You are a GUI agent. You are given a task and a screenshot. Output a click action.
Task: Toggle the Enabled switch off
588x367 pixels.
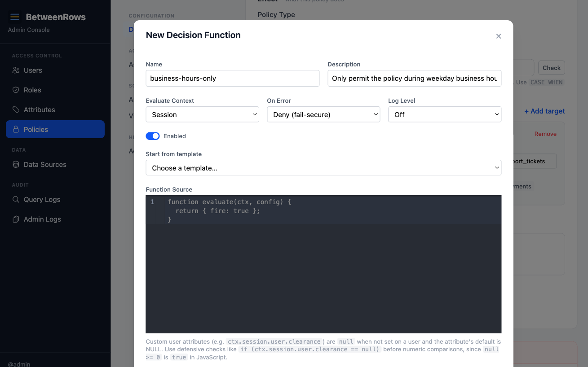[153, 136]
